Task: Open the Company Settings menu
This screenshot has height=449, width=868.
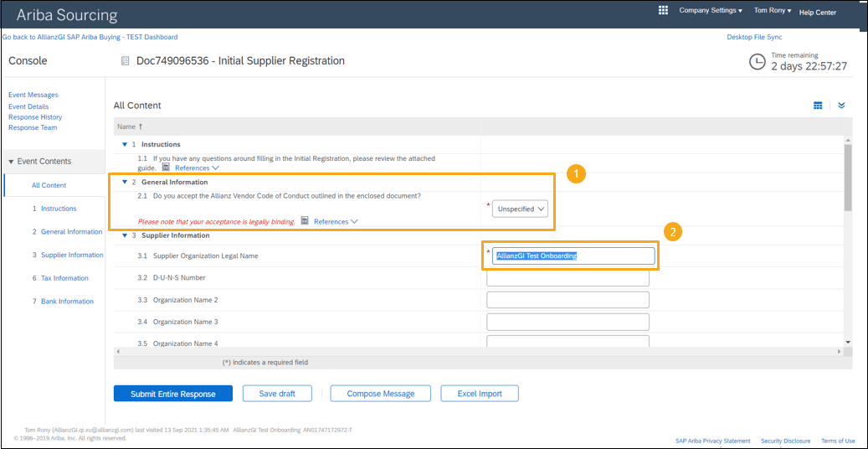Action: click(x=711, y=11)
